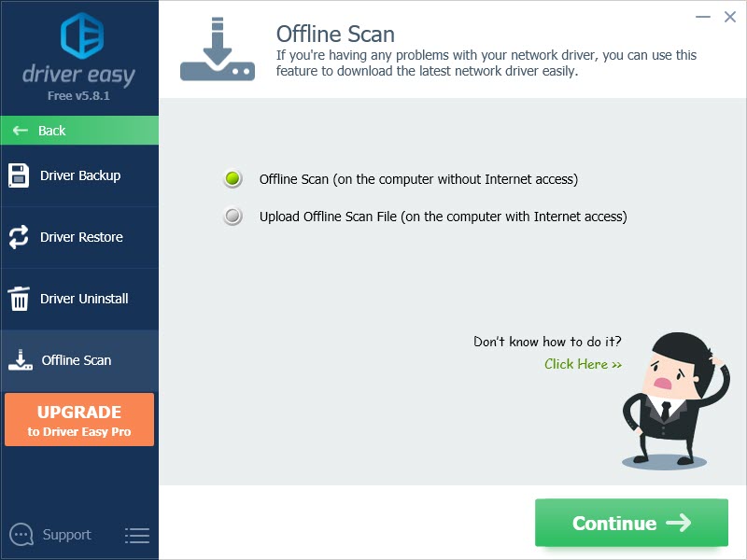Open the Support chat bubble icon
The height and width of the screenshot is (560, 747).
21,535
